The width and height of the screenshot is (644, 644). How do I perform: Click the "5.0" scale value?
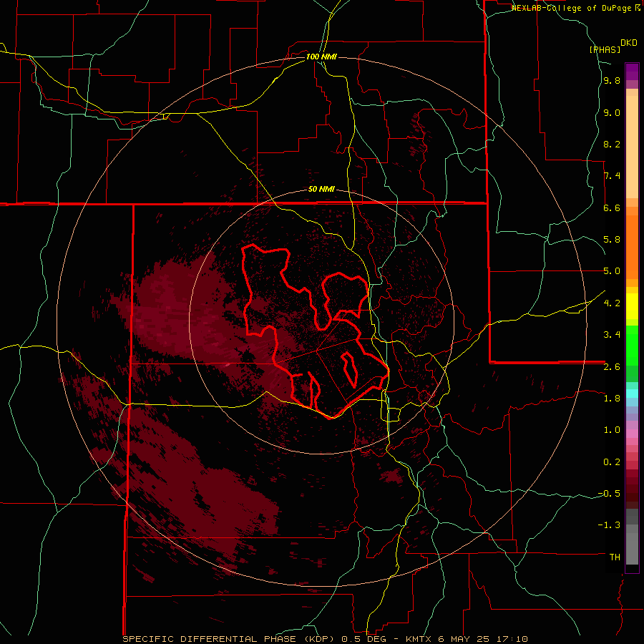click(612, 271)
